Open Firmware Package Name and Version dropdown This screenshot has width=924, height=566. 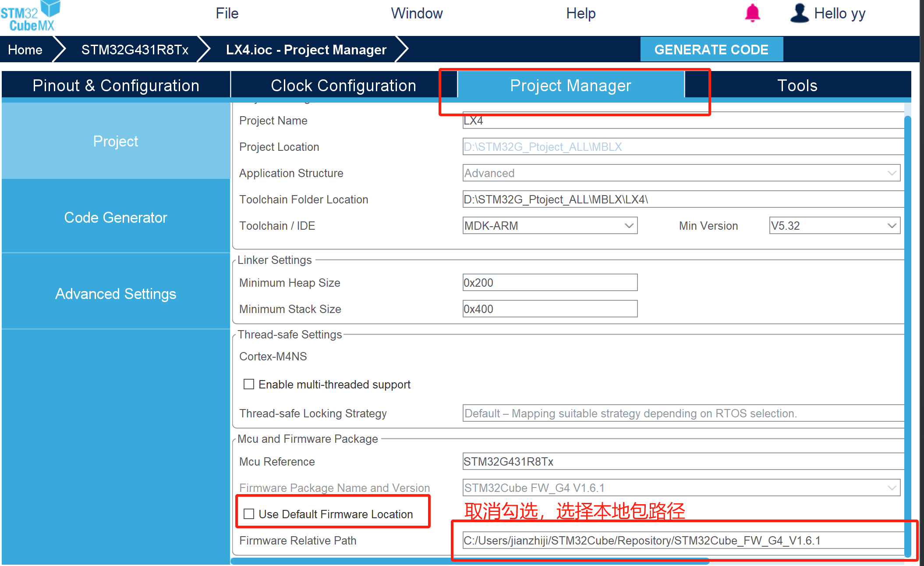click(892, 488)
